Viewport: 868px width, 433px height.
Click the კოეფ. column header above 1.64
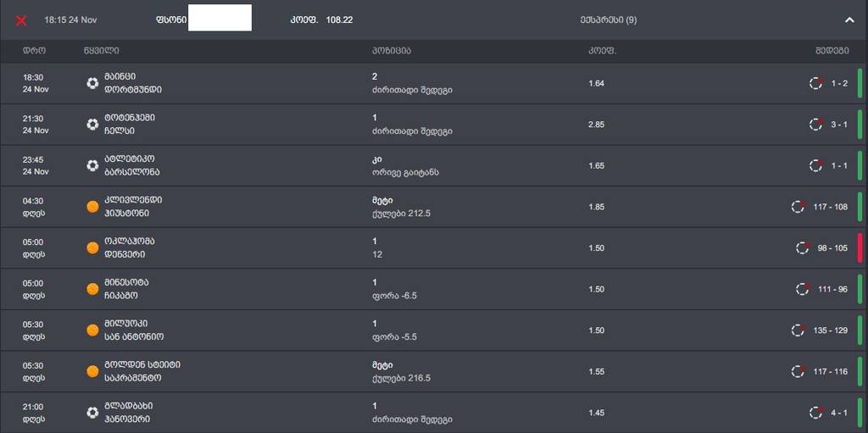coord(602,51)
